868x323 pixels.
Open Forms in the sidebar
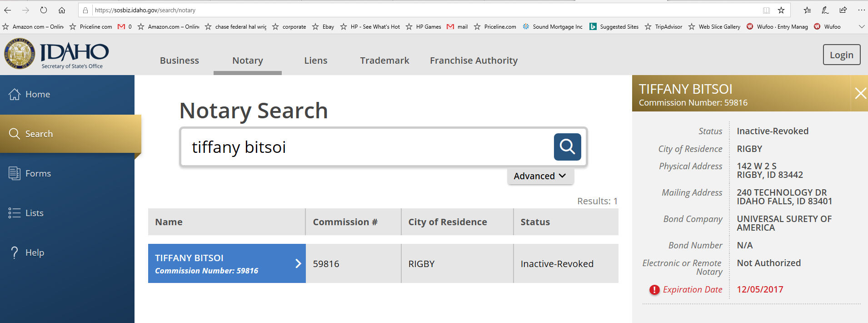[38, 173]
